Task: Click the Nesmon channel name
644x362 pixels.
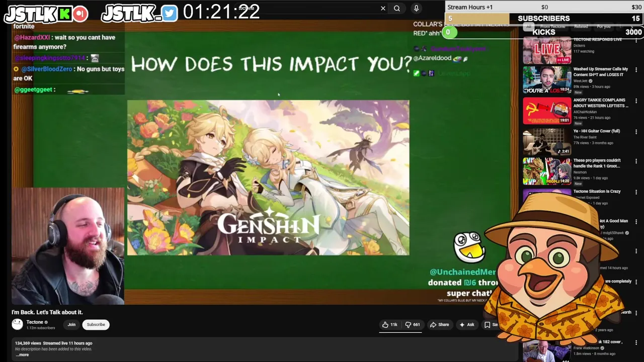Action: pos(580,172)
